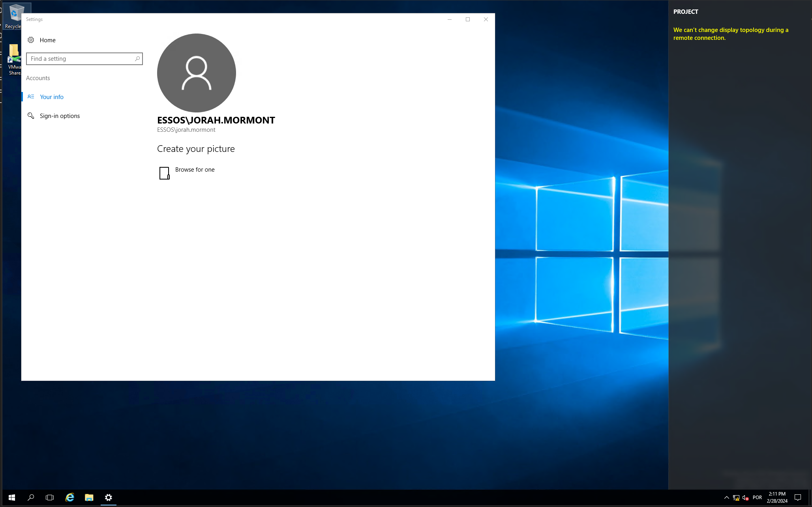This screenshot has width=812, height=507.
Task: Click the taskbar clock and date
Action: pos(777,498)
